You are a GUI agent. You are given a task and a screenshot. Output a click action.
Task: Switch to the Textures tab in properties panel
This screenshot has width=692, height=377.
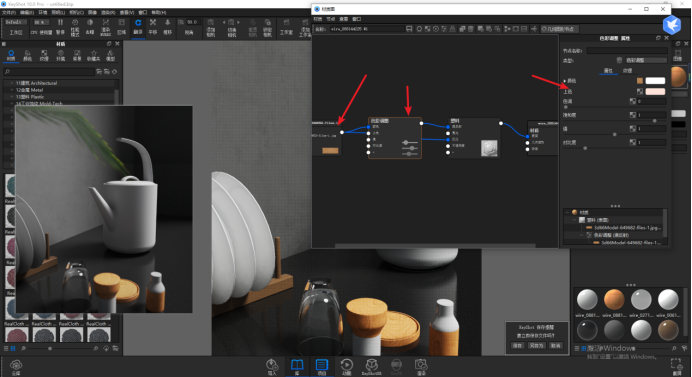627,71
